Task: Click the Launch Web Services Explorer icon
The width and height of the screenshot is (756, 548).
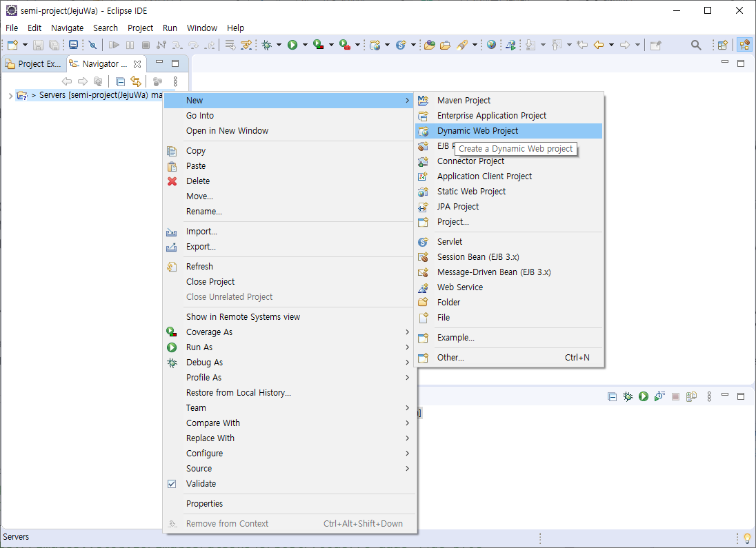Action: (x=510, y=45)
